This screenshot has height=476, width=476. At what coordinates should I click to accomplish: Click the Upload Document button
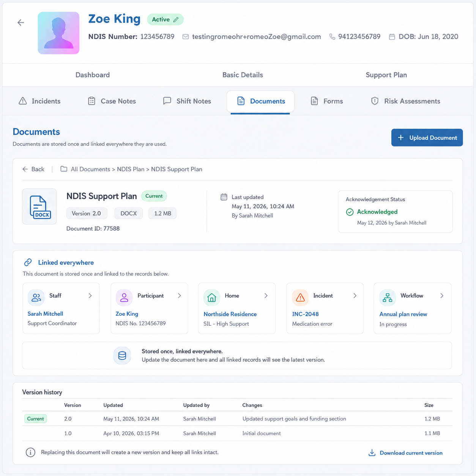pyautogui.click(x=427, y=137)
